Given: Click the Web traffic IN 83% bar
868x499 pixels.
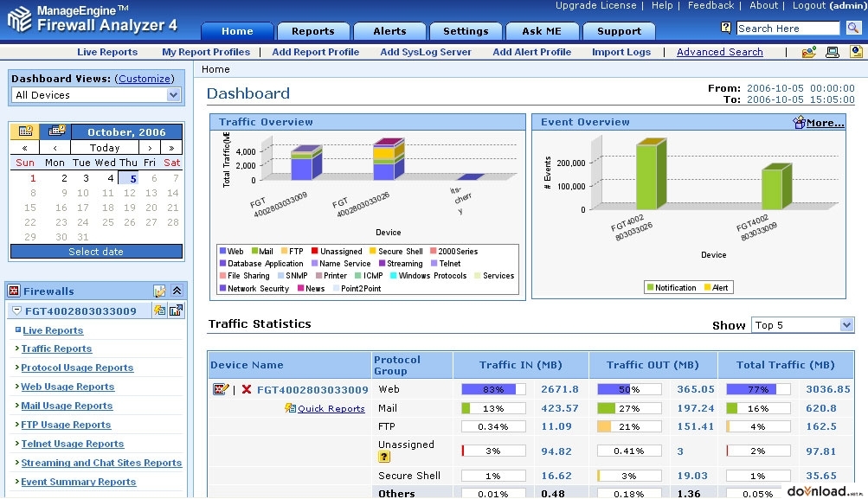Looking at the screenshot, I should [x=493, y=389].
